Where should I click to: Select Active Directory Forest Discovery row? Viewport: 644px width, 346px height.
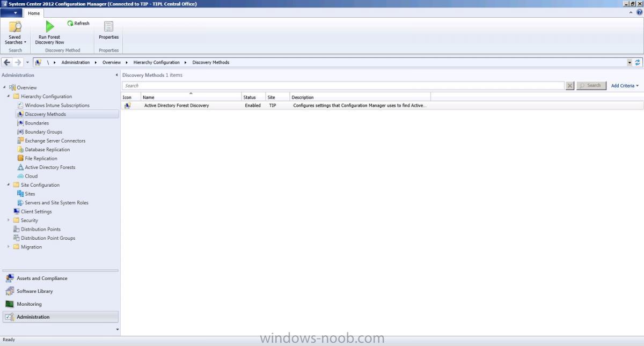click(x=382, y=106)
